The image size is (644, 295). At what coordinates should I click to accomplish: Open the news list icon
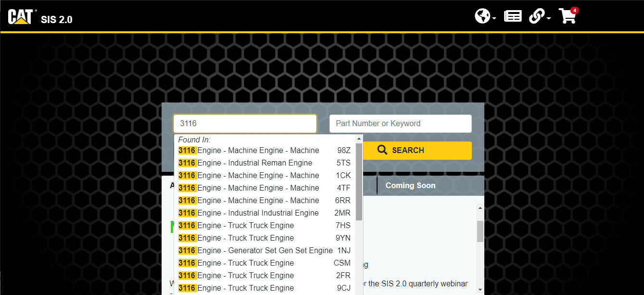[x=512, y=16]
